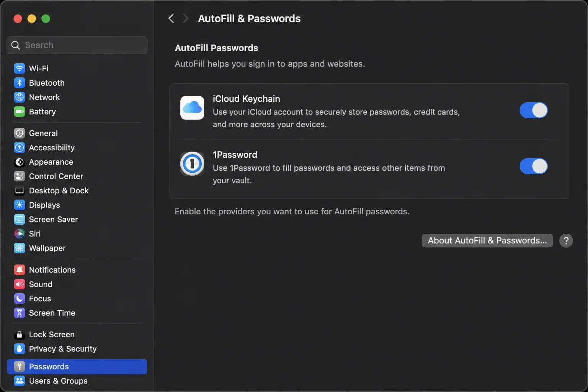588x392 pixels.
Task: Open the Wi-Fi settings pane
Action: (77, 69)
